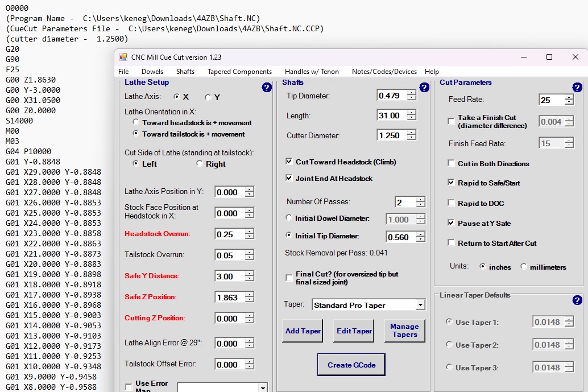Click the Manage Tapers button
This screenshot has width=588, height=392.
405,331
